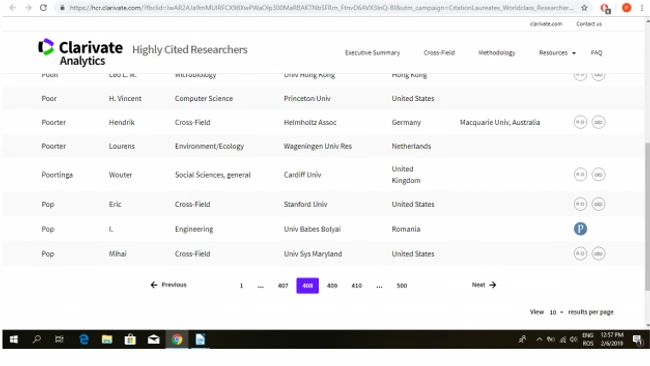Bookmark this page with the star icon
The height and width of the screenshot is (366, 650).
pyautogui.click(x=584, y=8)
